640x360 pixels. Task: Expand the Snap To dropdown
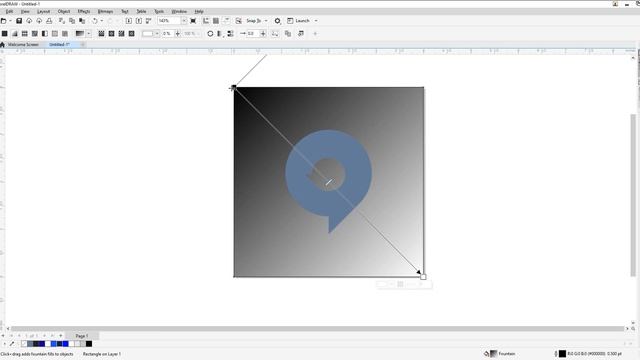[x=266, y=20]
